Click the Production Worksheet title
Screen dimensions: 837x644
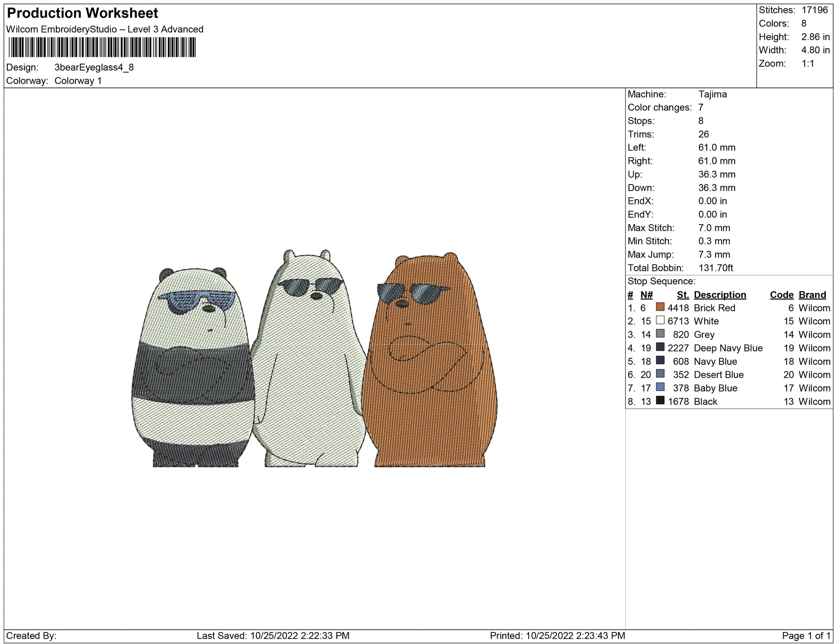83,13
